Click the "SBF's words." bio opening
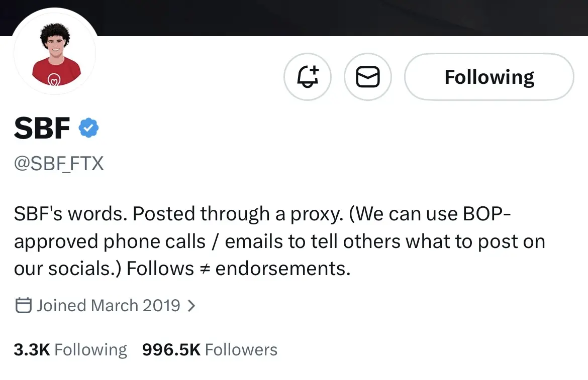 pos(70,214)
